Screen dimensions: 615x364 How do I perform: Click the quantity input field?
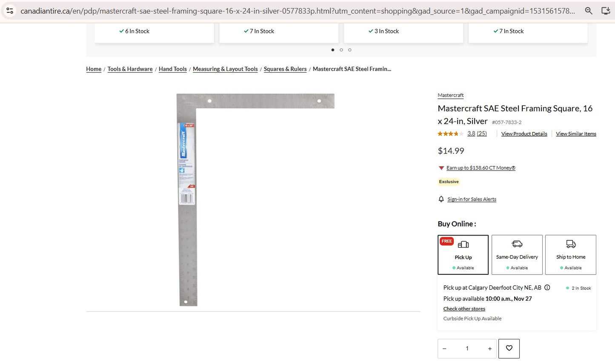click(x=467, y=349)
